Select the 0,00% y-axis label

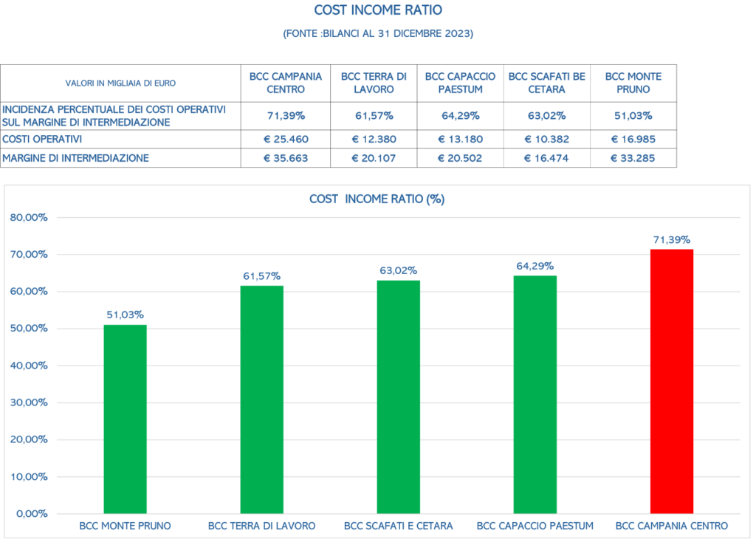[32, 514]
